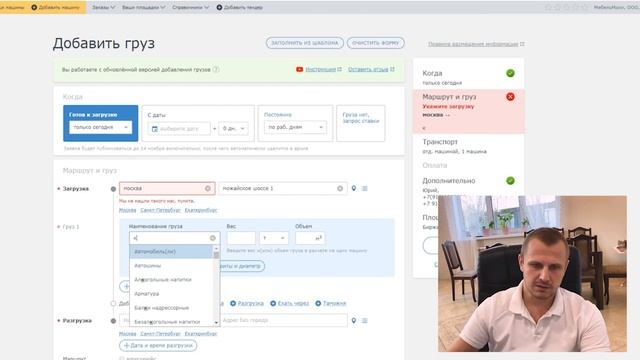
Task: Open the Оставить отзыв link
Action: [x=368, y=69]
